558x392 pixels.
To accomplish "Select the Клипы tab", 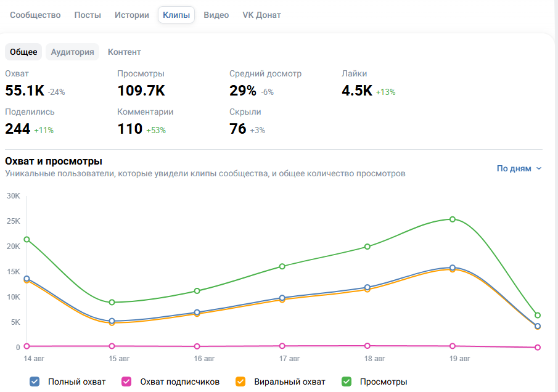I will [176, 15].
